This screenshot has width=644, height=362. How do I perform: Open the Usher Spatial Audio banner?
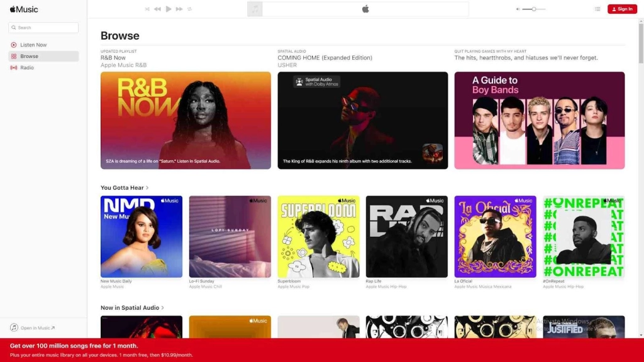pyautogui.click(x=363, y=120)
